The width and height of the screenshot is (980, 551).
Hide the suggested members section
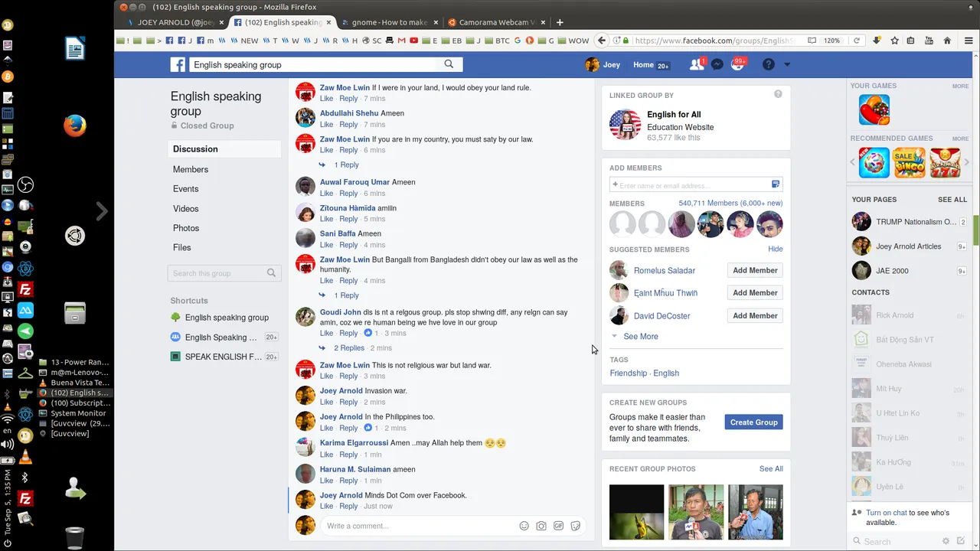click(x=776, y=249)
